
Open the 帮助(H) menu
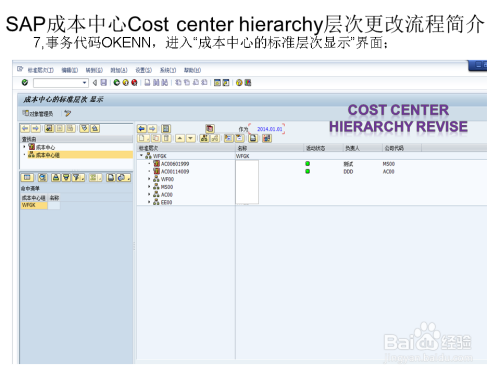click(x=192, y=70)
